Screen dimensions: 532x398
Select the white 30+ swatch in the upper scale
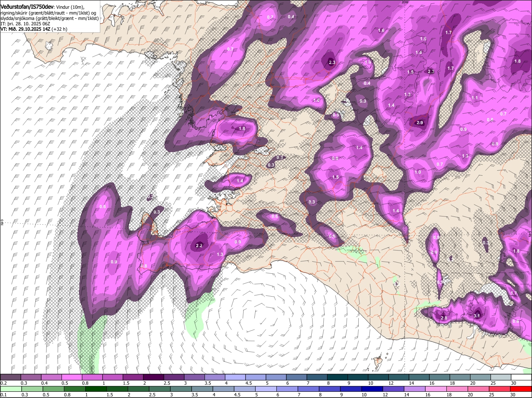(x=522, y=377)
